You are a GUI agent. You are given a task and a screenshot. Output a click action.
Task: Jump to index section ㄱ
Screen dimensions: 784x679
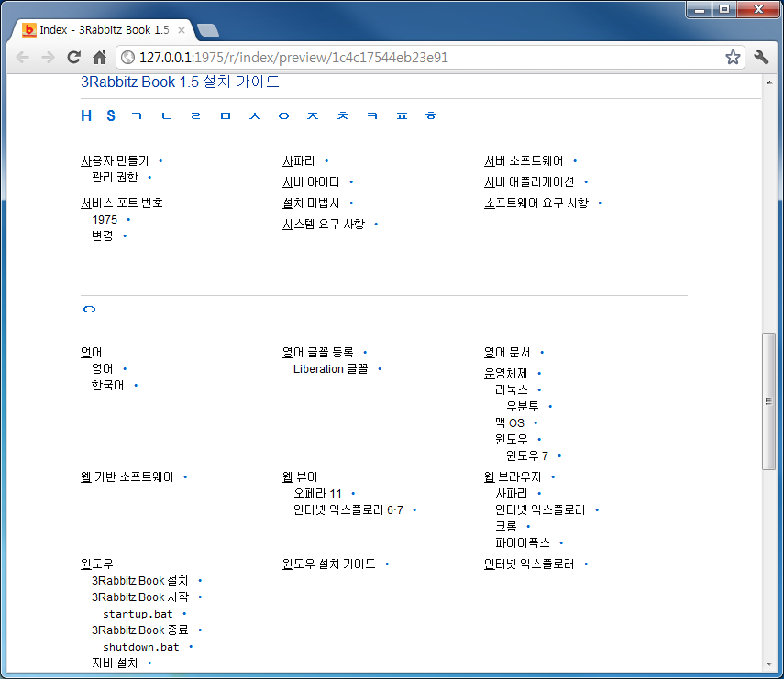137,115
